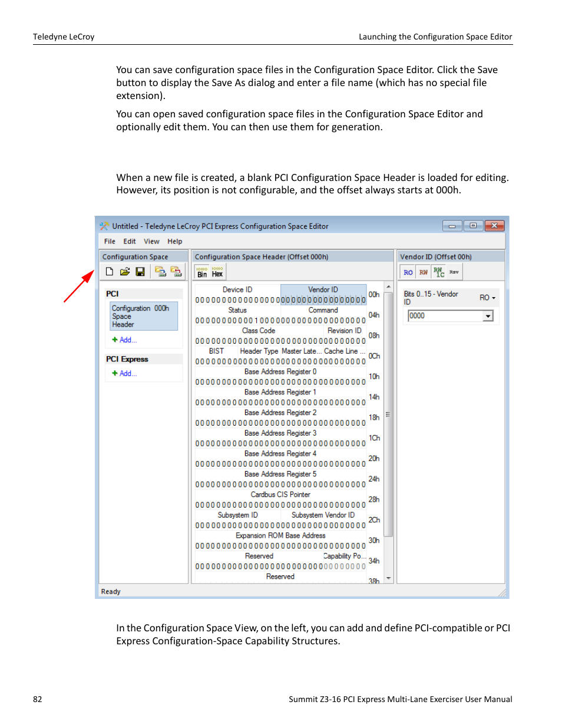The image size is (562, 728).
Task: Set attribute to Rsv
Action: coord(454,272)
